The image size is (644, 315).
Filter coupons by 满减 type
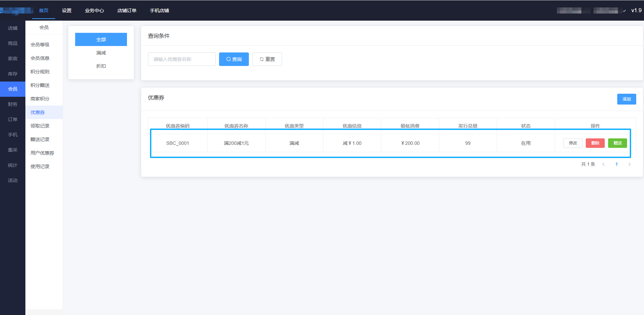point(101,53)
